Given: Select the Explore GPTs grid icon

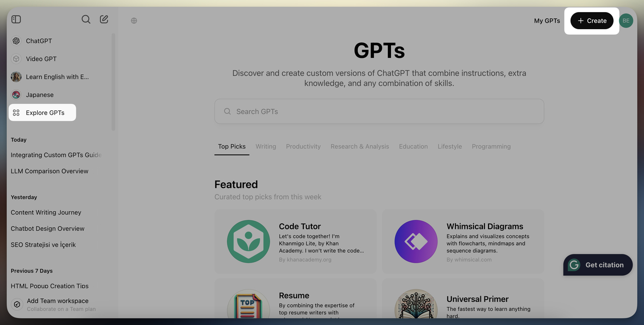Looking at the screenshot, I should click(17, 112).
